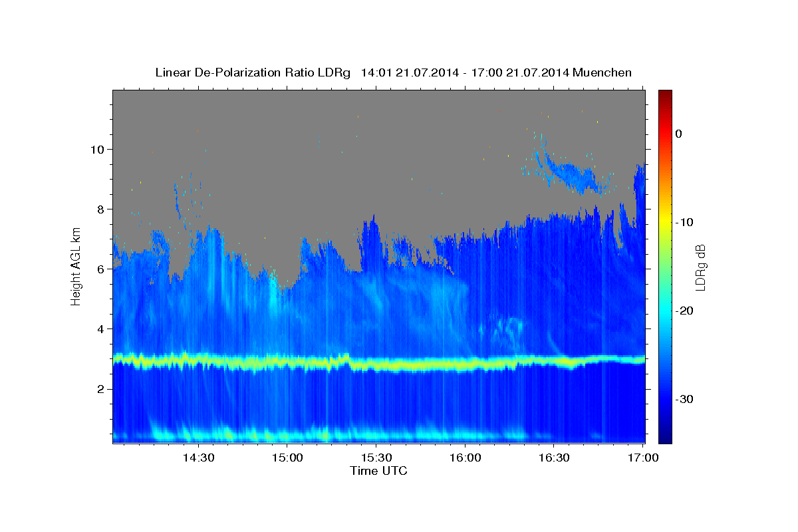Click the colorbar value -20
Screen dimensions: 798x532
pos(684,311)
